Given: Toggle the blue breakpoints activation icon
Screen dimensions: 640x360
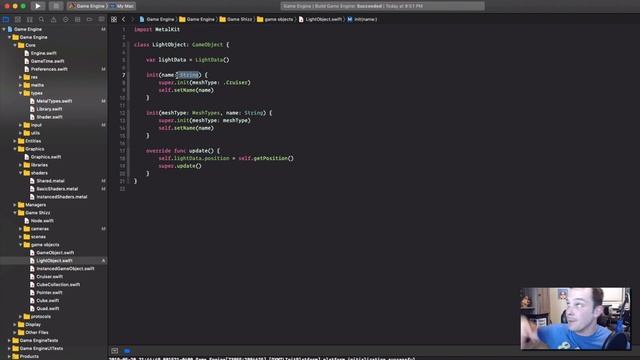Looking at the screenshot, I should point(127,351).
